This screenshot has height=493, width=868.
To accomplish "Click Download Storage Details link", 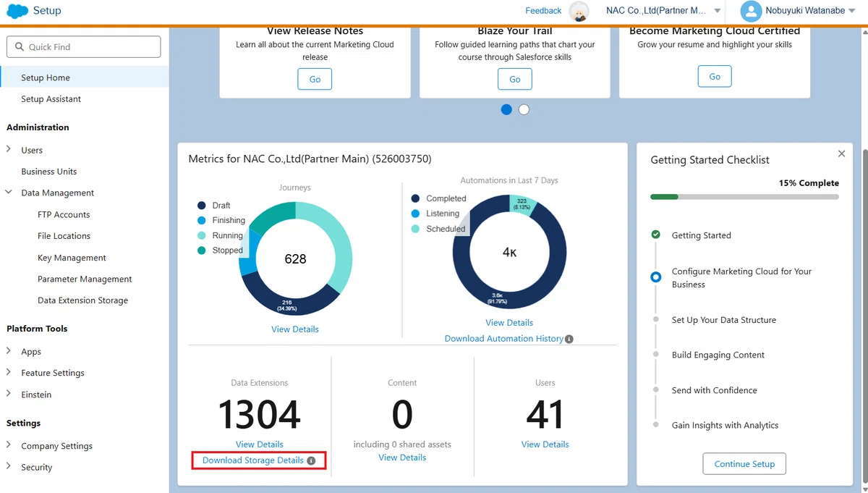I will [253, 460].
